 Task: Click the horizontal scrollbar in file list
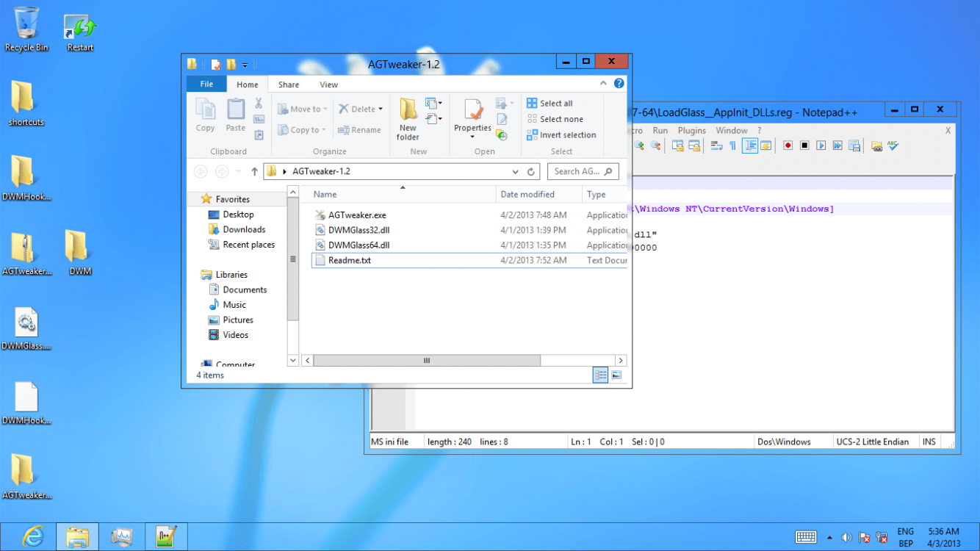426,361
